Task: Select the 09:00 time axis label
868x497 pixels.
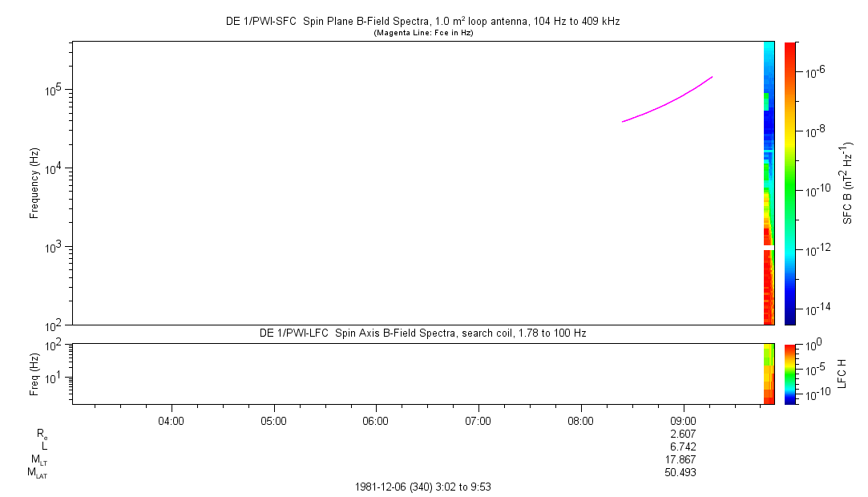Action: (x=683, y=420)
